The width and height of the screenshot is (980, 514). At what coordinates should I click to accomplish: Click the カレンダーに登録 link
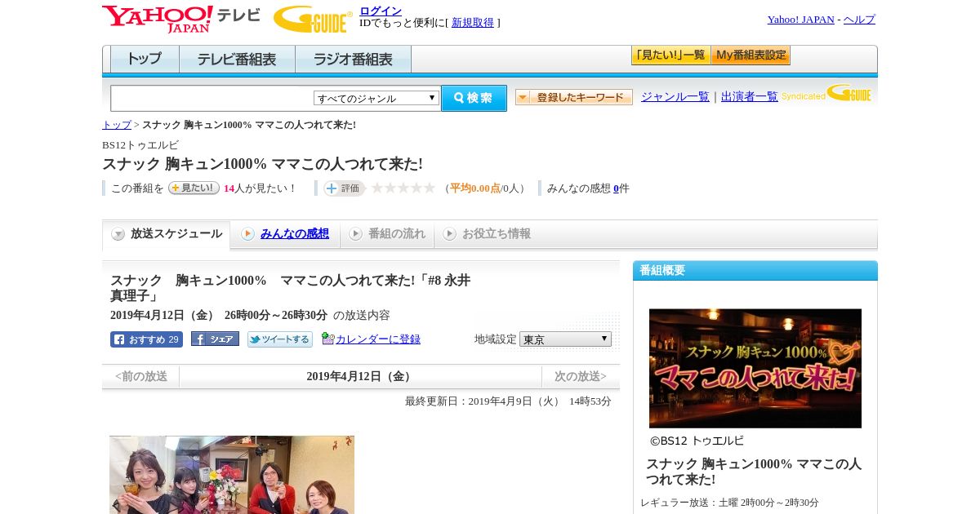[378, 339]
